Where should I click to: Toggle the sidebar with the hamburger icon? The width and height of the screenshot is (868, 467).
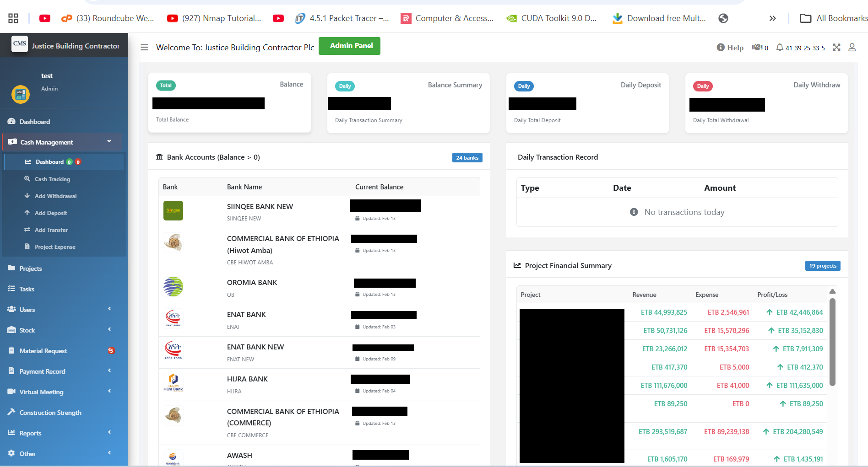[144, 47]
